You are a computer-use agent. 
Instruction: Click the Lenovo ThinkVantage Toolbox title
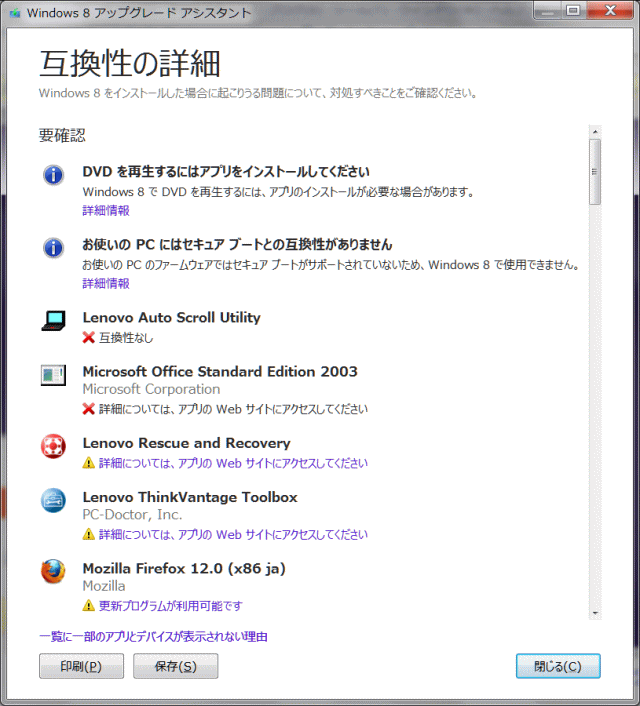(190, 497)
